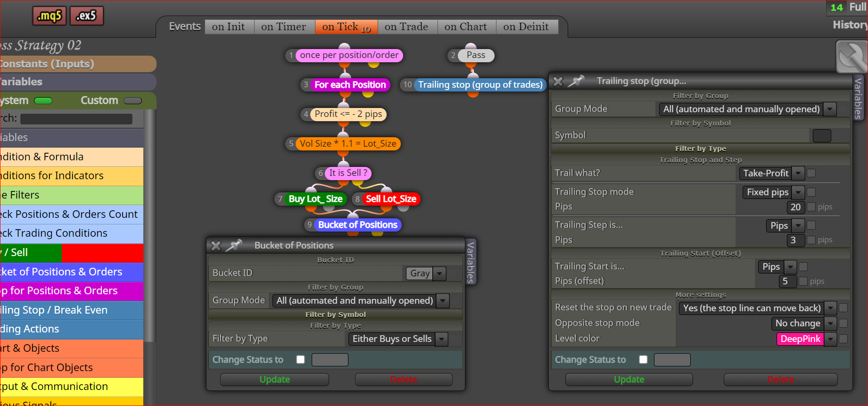Select the 'Bucket of Positions' block on canvas
Image resolution: width=868 pixels, height=406 pixels.
tap(357, 225)
